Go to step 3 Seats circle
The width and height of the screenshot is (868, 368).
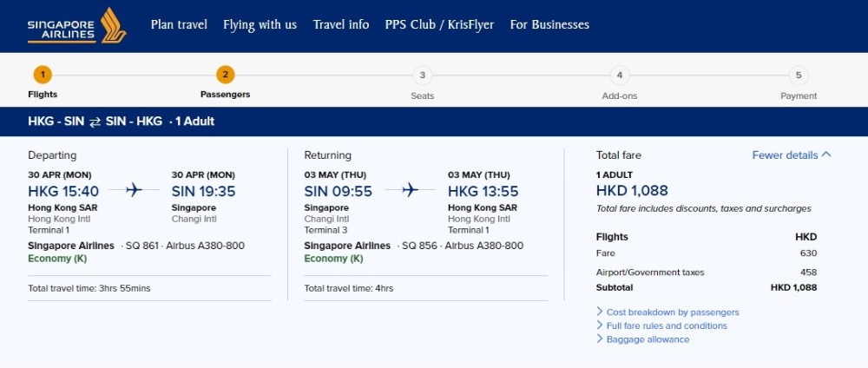pyautogui.click(x=422, y=75)
